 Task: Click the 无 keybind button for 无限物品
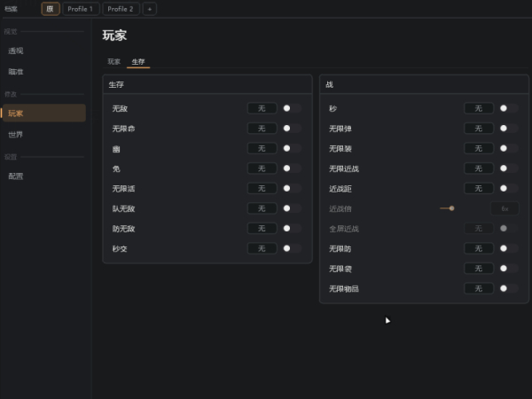click(479, 288)
